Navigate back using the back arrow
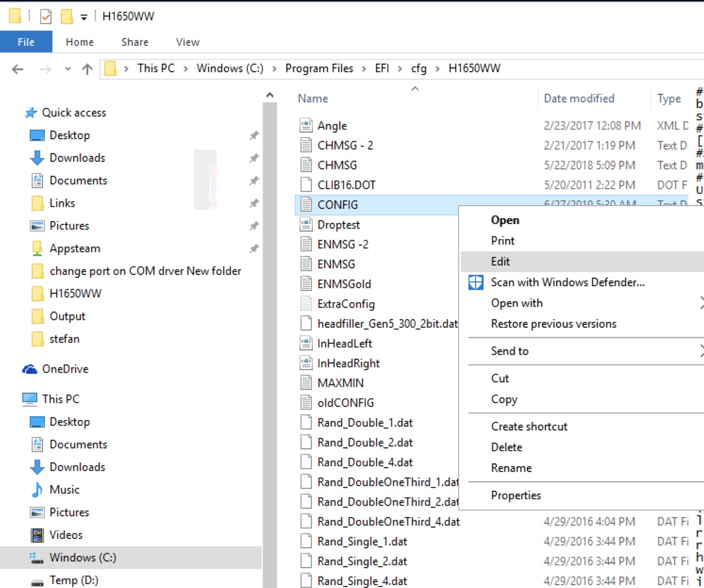Screen dimensions: 704x588 tap(16, 68)
